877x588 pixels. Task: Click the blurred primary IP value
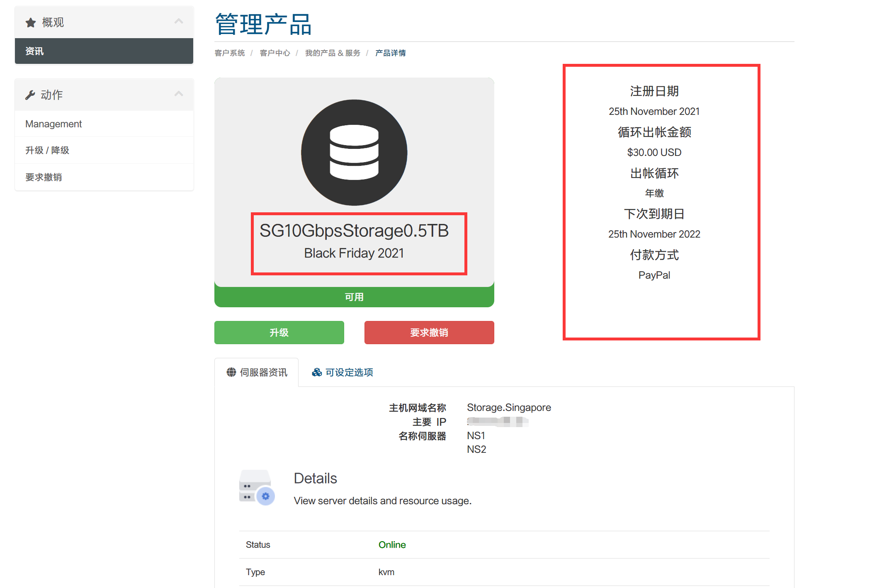coord(498,421)
